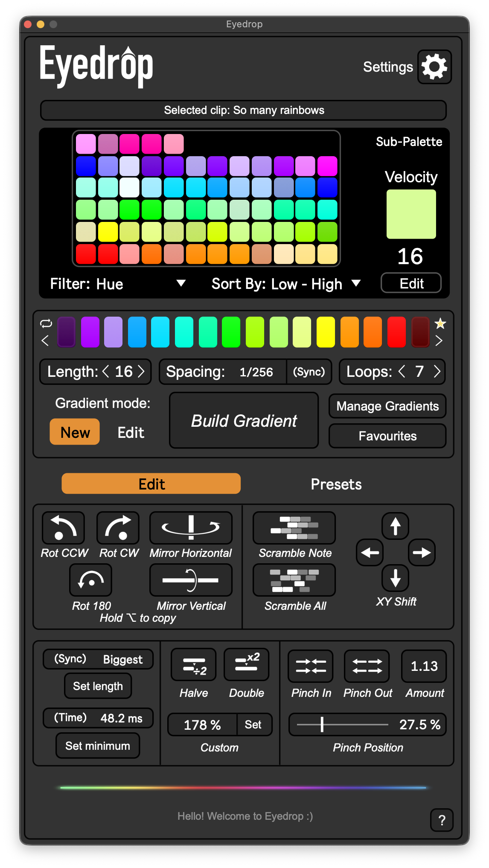The image size is (489, 868).
Task: Toggle the gradient loop icon
Action: click(x=46, y=323)
